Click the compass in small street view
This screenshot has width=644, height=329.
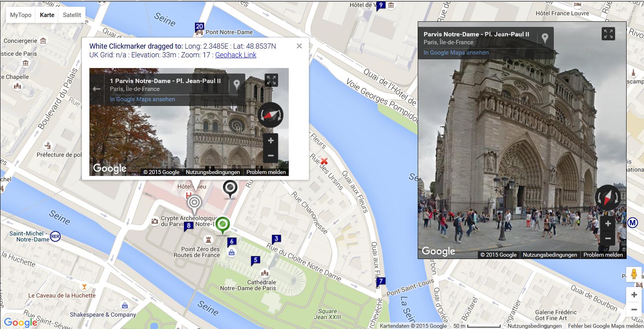tap(271, 115)
